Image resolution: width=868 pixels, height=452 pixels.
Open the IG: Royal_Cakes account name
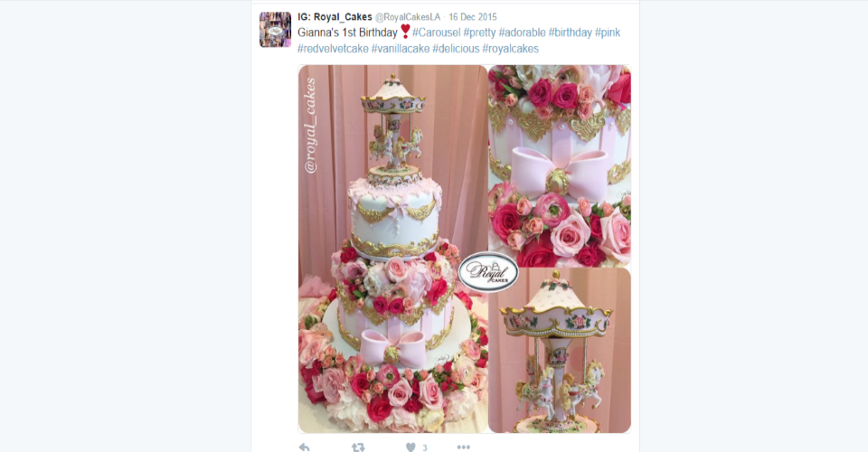[335, 17]
